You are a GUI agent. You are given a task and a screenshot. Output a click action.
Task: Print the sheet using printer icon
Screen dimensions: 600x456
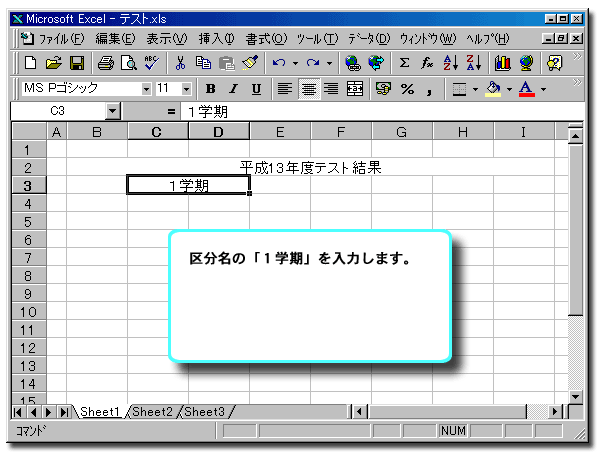pos(106,63)
